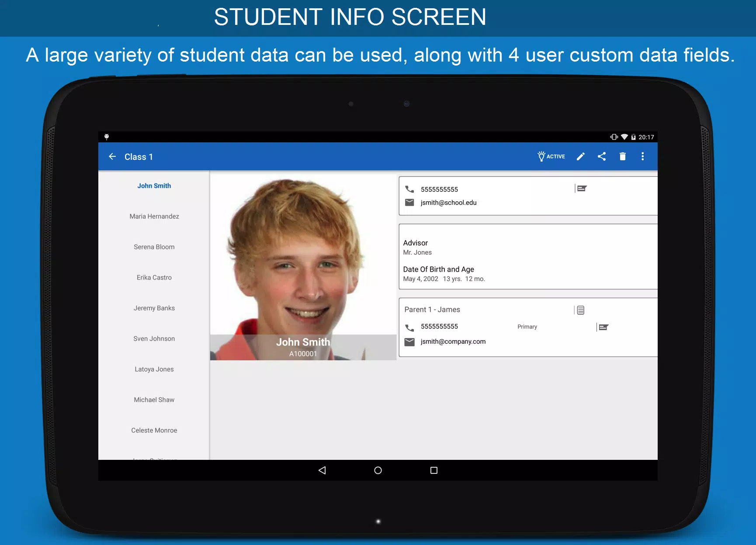Tap the student's email envelope icon

pyautogui.click(x=409, y=202)
